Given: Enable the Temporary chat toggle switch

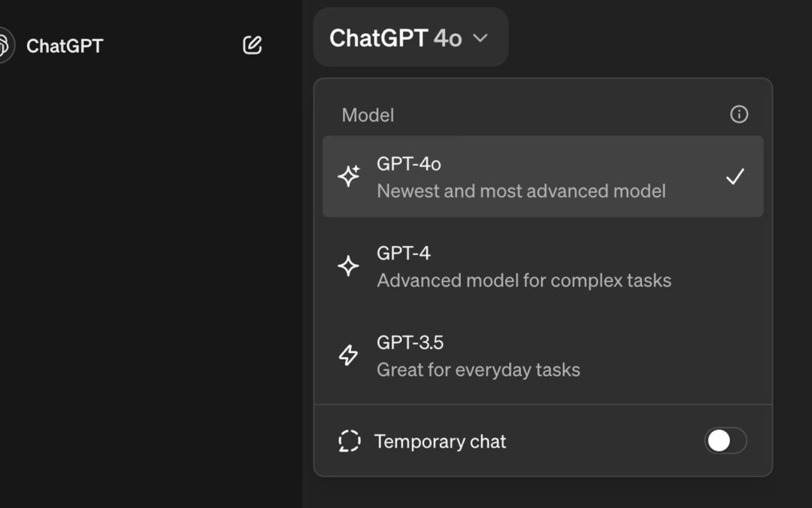Looking at the screenshot, I should click(725, 441).
